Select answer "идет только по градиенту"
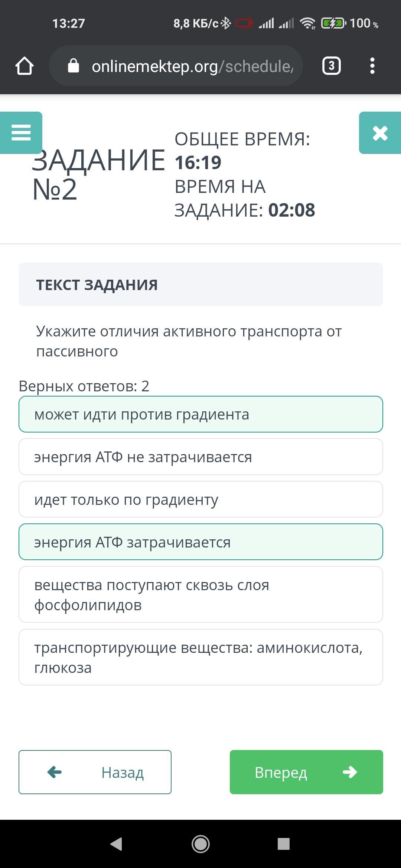 200,499
